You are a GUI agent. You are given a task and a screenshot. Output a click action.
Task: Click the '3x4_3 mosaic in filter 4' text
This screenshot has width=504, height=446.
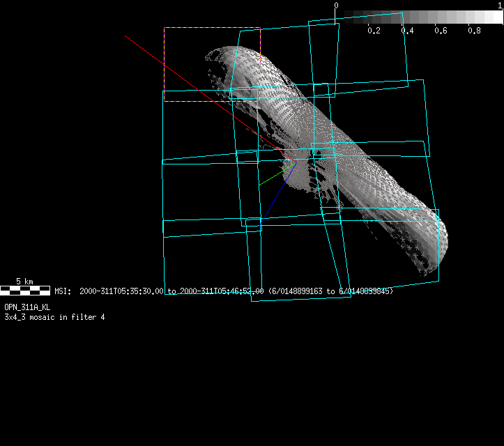coord(54,317)
